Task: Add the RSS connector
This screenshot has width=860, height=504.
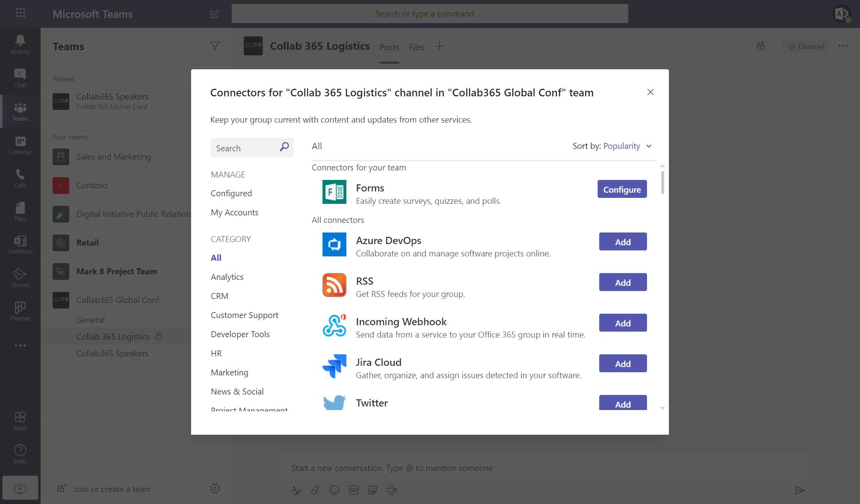Action: (x=623, y=282)
